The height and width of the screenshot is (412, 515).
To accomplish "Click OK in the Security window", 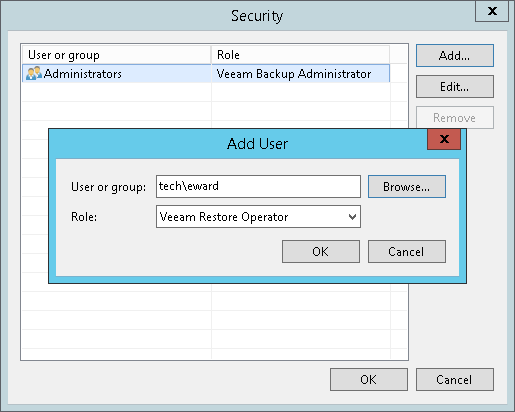I will [x=369, y=380].
